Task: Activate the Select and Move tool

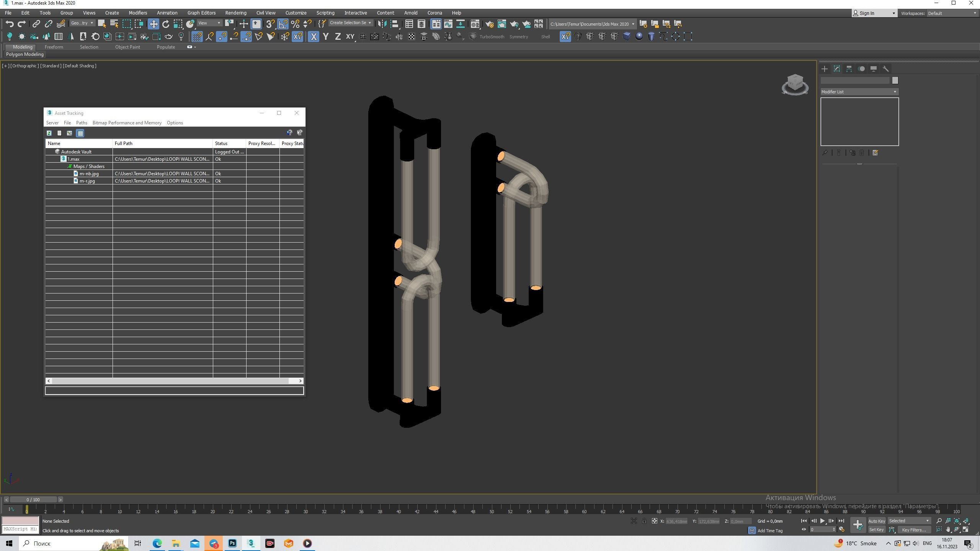Action: tap(154, 24)
